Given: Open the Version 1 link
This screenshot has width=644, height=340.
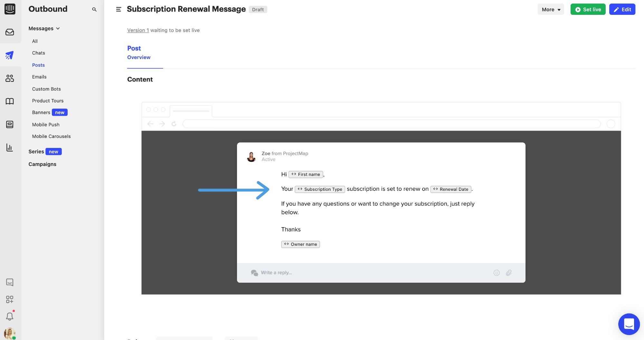Looking at the screenshot, I should click(138, 30).
